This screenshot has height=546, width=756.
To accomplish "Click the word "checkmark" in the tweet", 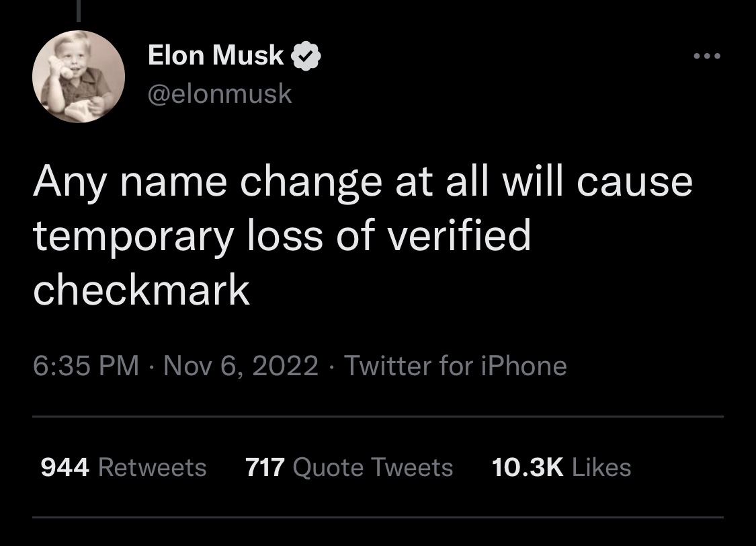I will click(x=141, y=290).
